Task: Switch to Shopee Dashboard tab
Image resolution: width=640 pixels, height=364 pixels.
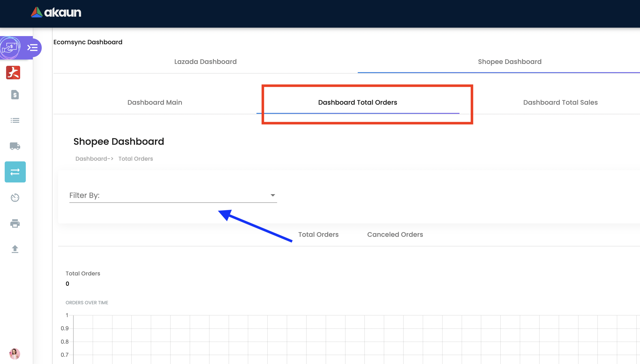Action: pyautogui.click(x=509, y=62)
